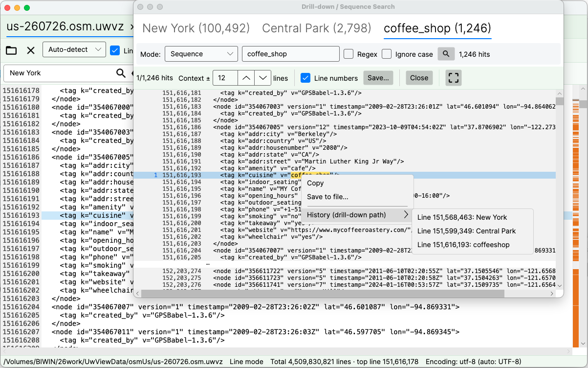The width and height of the screenshot is (588, 368).
Task: Click main window line 151616207 node 354067011
Action: point(256,332)
